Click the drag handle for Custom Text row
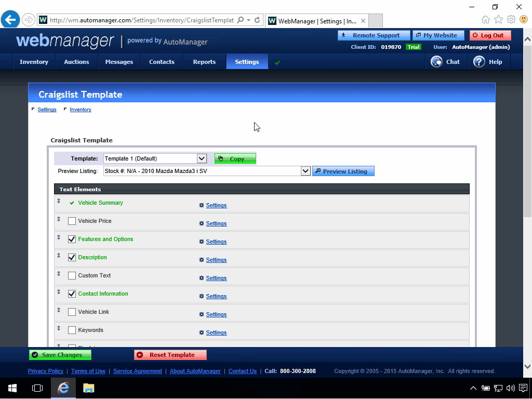 click(59, 273)
